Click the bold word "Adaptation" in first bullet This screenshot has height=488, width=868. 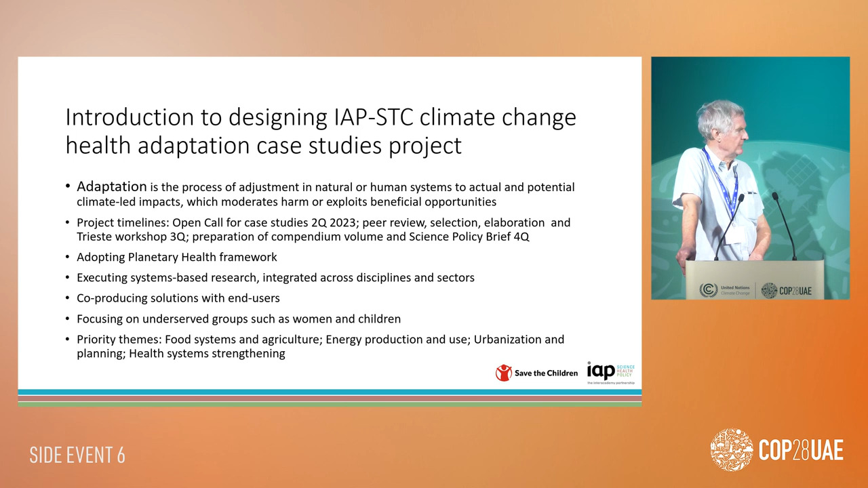(112, 186)
